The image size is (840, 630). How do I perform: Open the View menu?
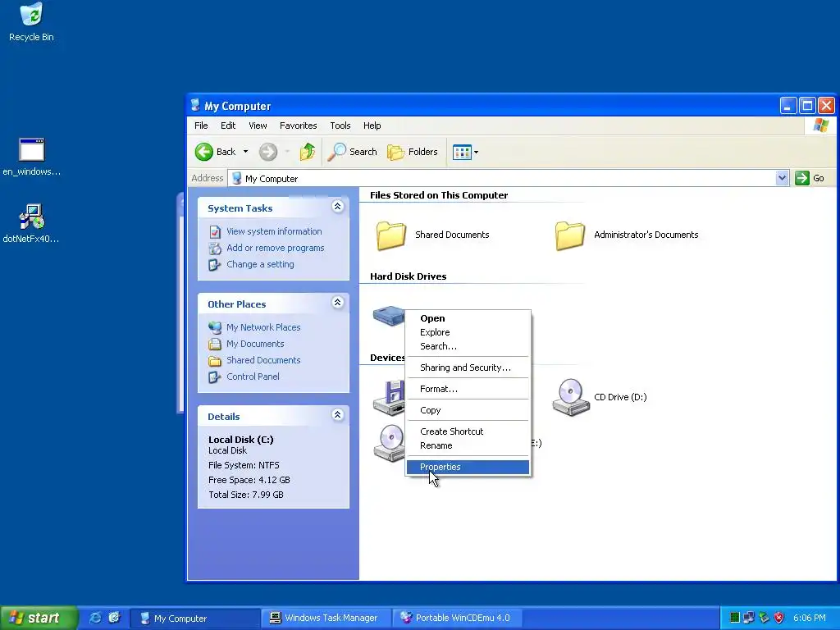[x=258, y=126]
